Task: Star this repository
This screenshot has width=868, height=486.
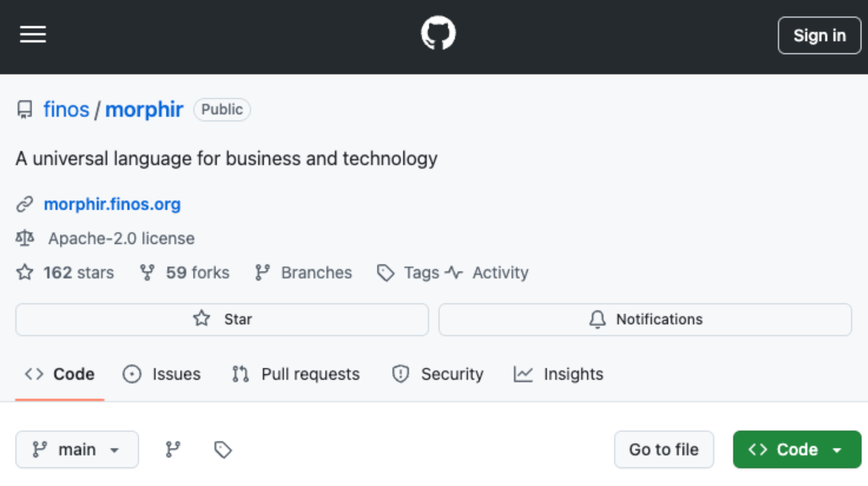Action: coord(222,319)
